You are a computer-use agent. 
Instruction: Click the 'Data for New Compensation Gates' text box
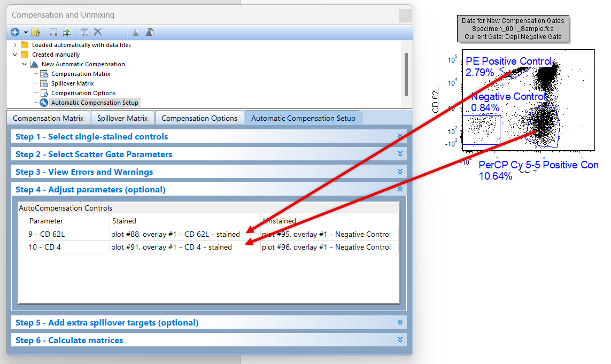click(x=513, y=29)
